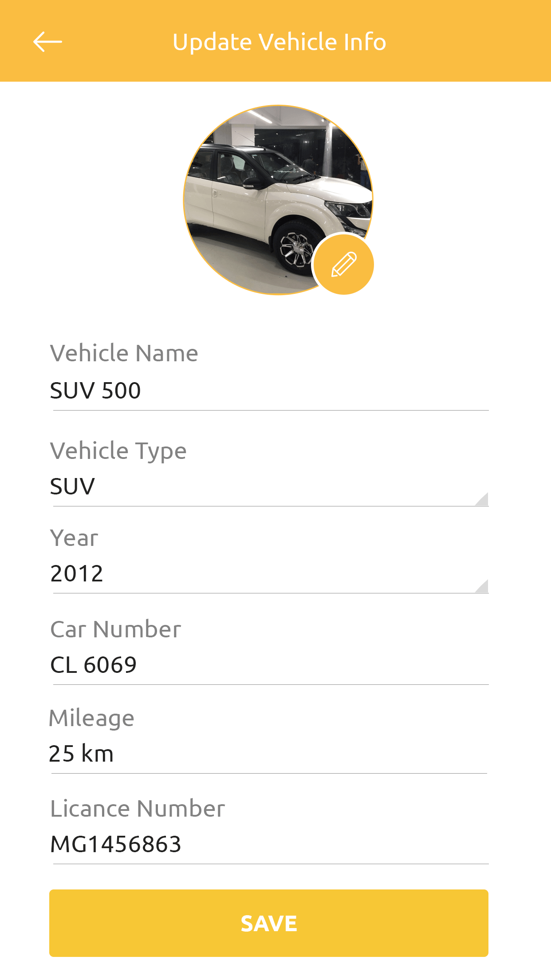Click the yellow header bar
The image size is (551, 980).
(x=275, y=41)
